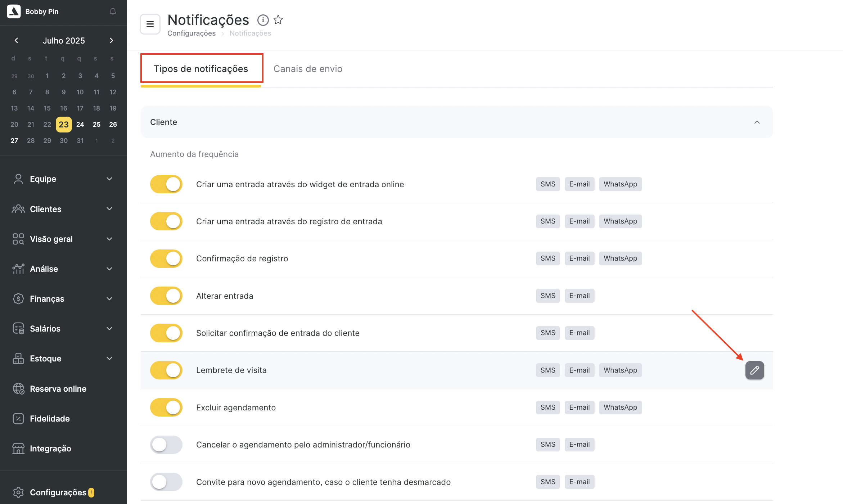
Task: Click the Fidelidade percent icon
Action: (18, 418)
